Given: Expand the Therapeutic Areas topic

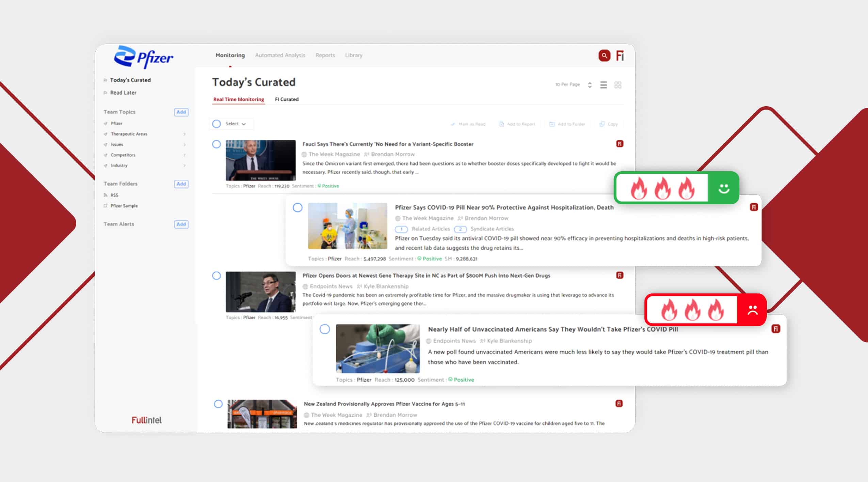Looking at the screenshot, I should [x=185, y=134].
